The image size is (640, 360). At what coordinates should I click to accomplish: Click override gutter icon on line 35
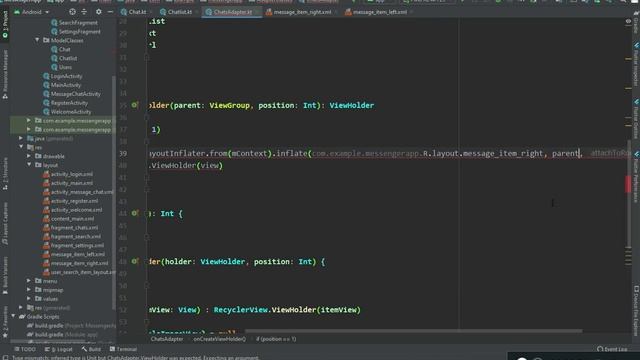[135, 105]
